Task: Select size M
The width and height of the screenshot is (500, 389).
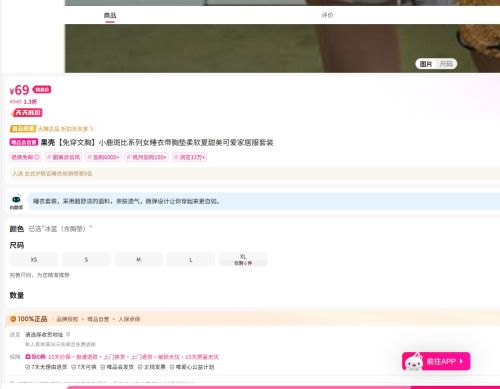Action: coord(138,260)
